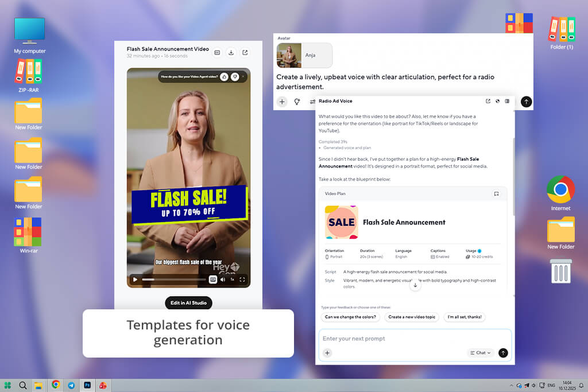This screenshot has width=588, height=392.
Task: Choose 'Can we change the colors?' suggestion
Action: point(350,317)
